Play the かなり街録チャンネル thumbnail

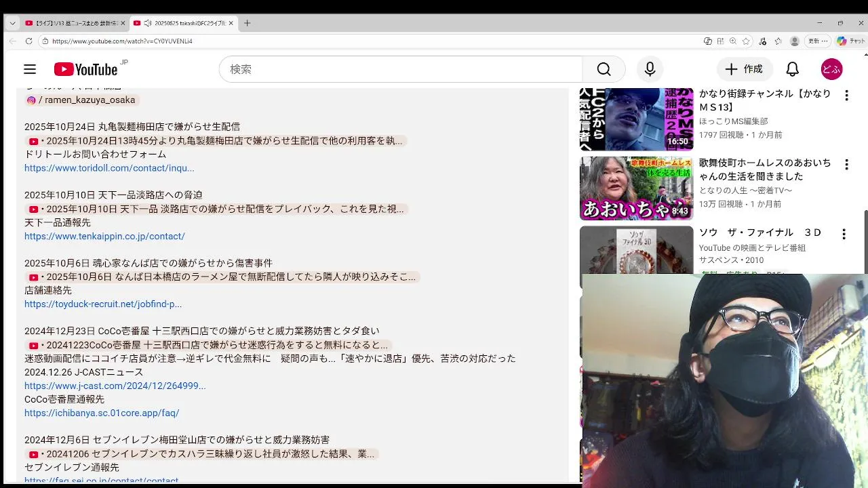click(x=636, y=119)
